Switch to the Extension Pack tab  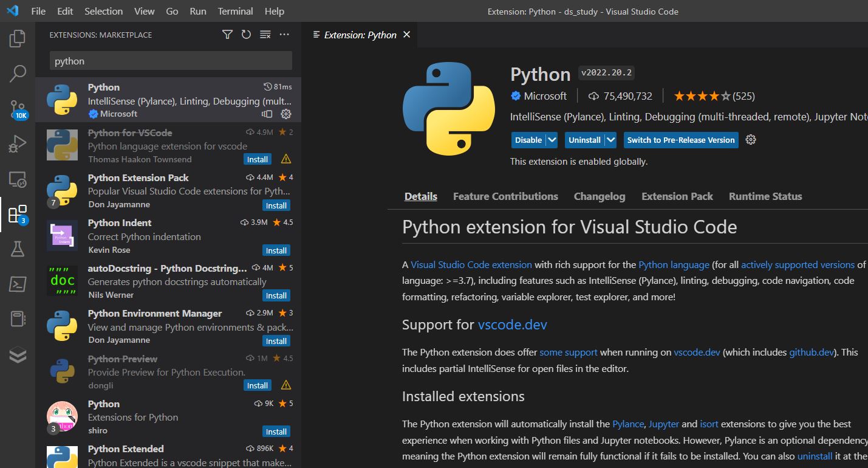677,196
